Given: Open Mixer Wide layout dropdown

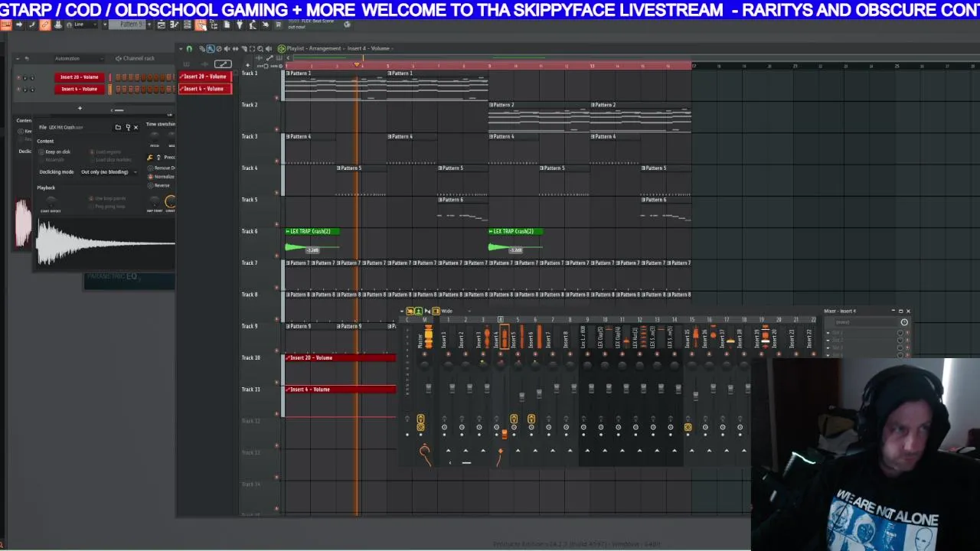Looking at the screenshot, I should pyautogui.click(x=459, y=311).
